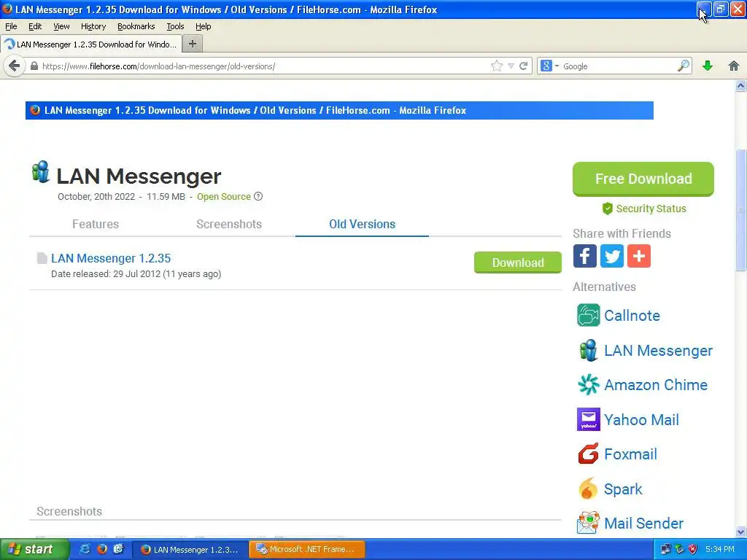Switch to the Features tab
Image resolution: width=747 pixels, height=560 pixels.
click(96, 224)
